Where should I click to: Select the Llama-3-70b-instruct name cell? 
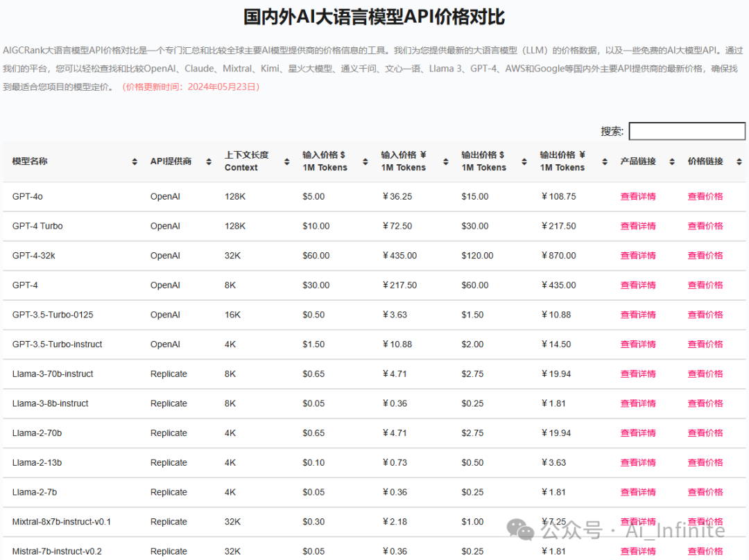(53, 374)
